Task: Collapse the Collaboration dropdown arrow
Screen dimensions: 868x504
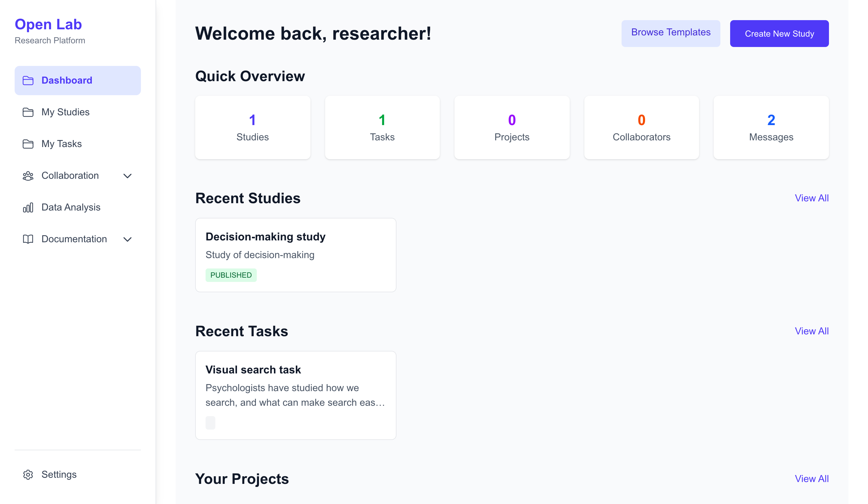Action: tap(127, 176)
